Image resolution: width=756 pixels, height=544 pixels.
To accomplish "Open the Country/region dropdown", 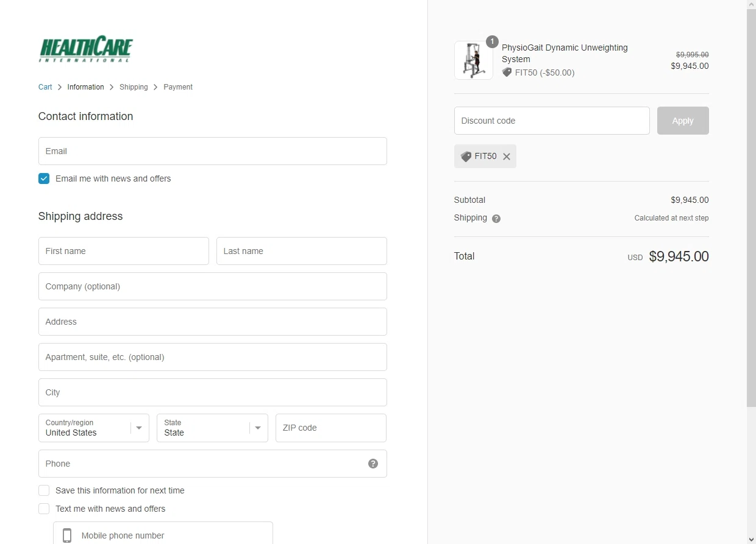I will pyautogui.click(x=94, y=428).
